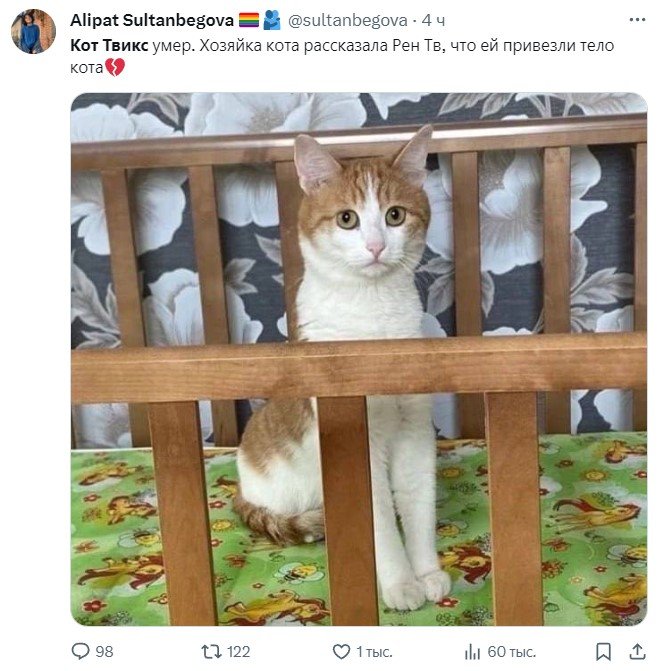The width and height of the screenshot is (665, 671).
Task: Click the blue people-hugging emoji beside the name
Action: [x=272, y=20]
